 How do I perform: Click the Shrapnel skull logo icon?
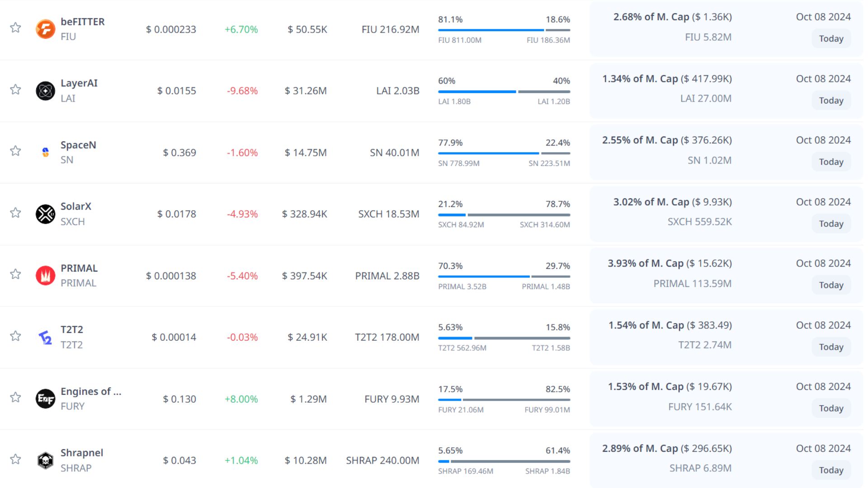45,460
